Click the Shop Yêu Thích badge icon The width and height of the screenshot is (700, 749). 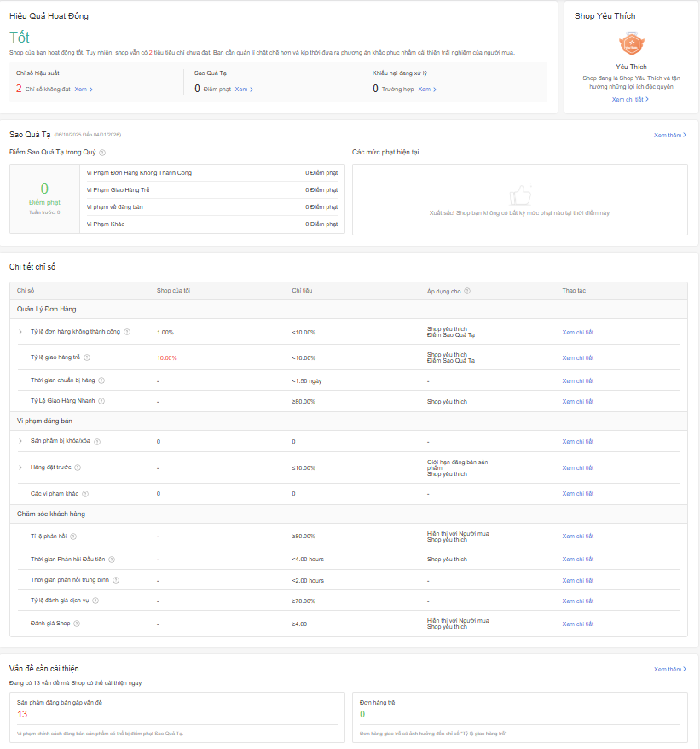tap(631, 44)
